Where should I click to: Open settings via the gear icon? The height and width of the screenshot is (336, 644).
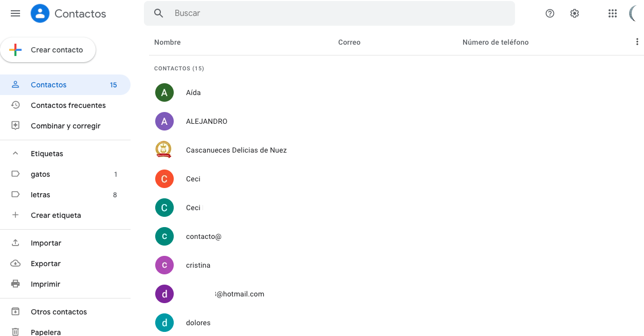pyautogui.click(x=574, y=13)
